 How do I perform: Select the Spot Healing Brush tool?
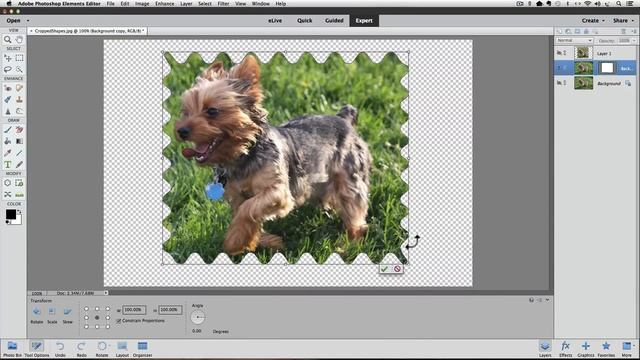coord(19,88)
